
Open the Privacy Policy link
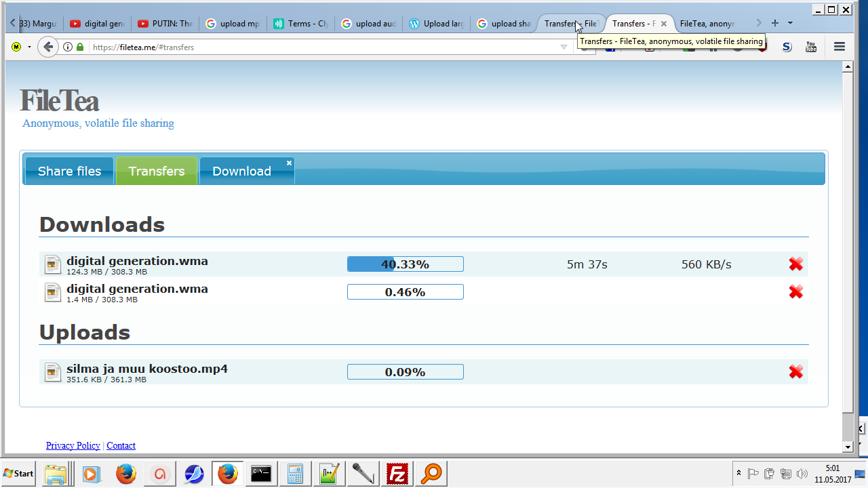click(73, 445)
